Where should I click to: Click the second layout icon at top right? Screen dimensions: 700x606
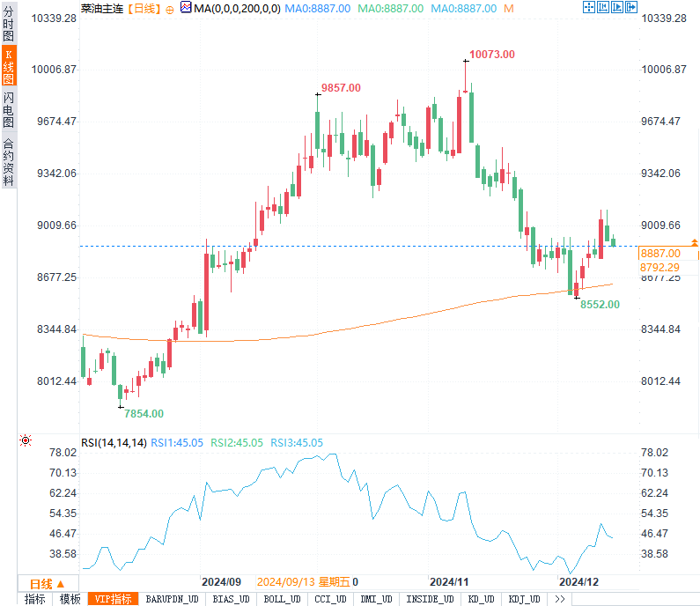[602, 7]
